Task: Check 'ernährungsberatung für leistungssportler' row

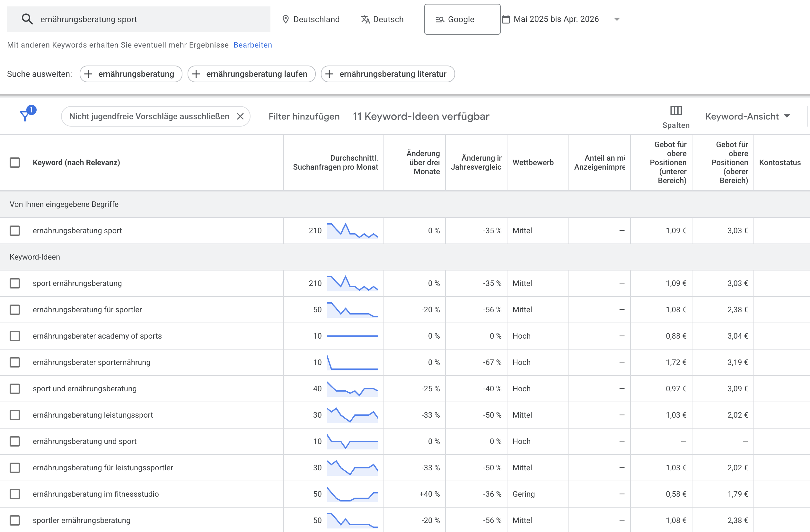Action: pos(15,468)
